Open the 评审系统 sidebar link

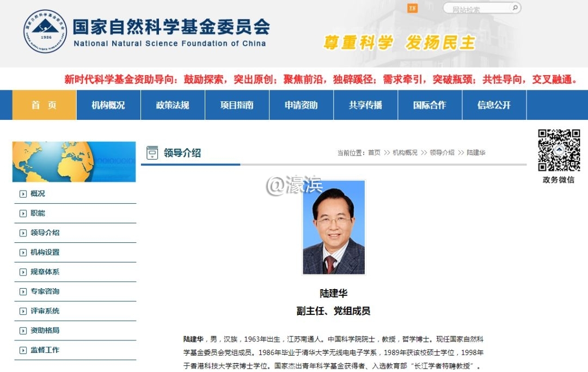(45, 311)
